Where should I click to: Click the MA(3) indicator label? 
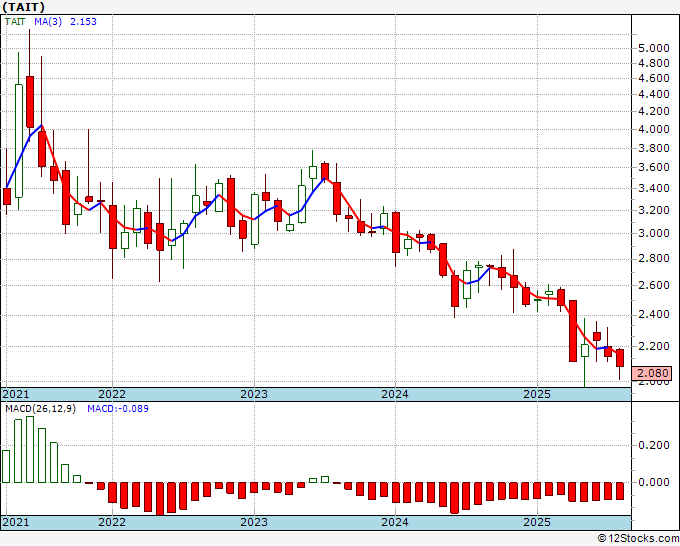(50, 21)
